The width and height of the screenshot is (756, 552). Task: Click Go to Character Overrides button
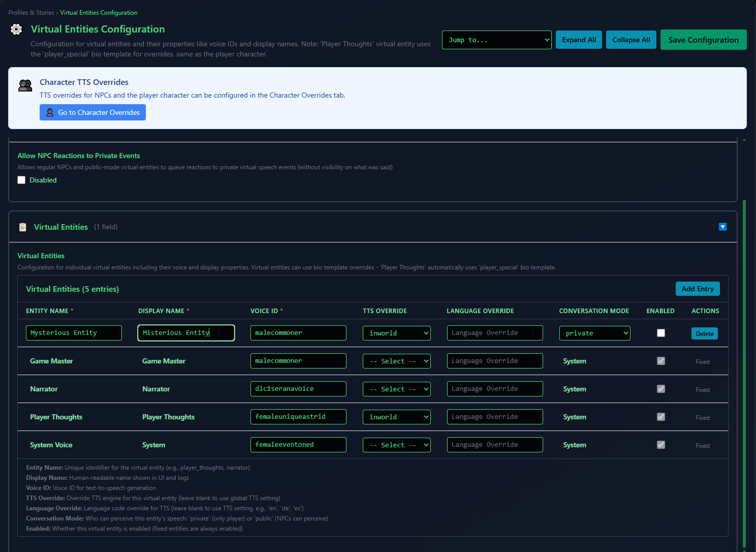(x=92, y=112)
